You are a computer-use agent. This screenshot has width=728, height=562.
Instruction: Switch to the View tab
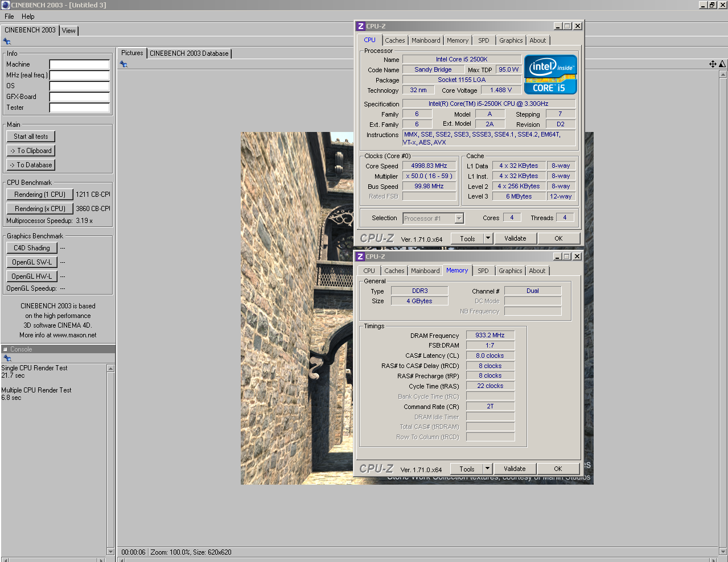tap(69, 31)
